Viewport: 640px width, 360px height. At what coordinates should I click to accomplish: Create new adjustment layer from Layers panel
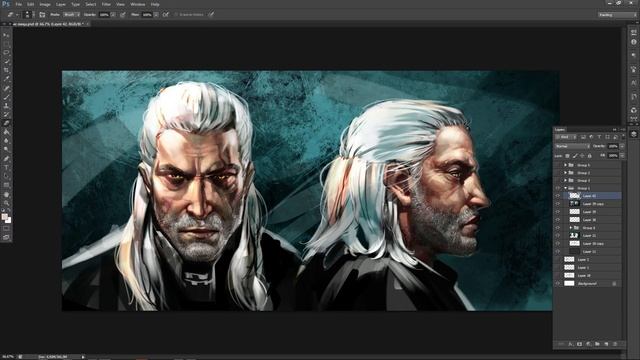coord(588,344)
